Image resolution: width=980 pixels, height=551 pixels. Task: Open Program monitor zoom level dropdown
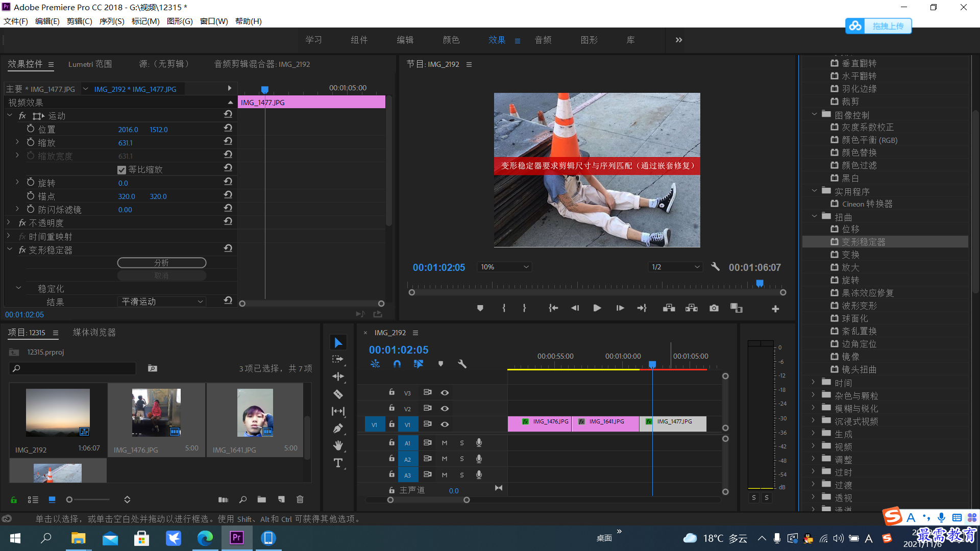click(504, 267)
